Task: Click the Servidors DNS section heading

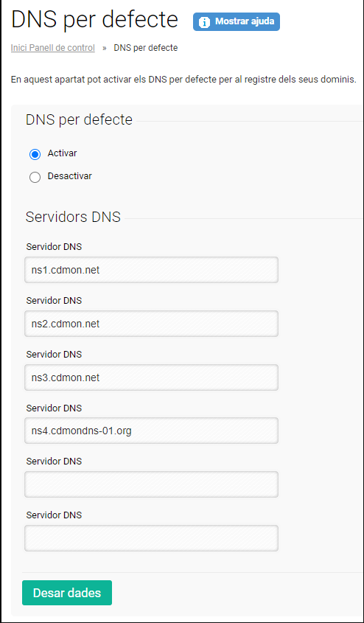Action: 73,217
